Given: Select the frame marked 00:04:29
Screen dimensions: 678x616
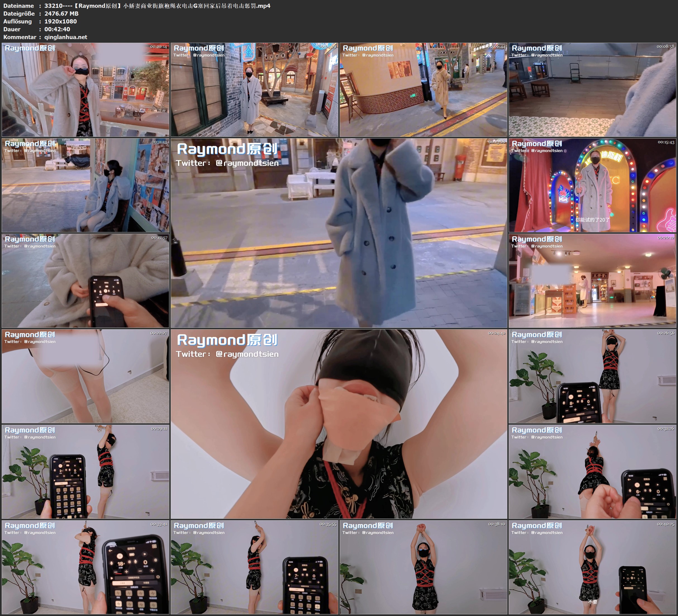Looking at the screenshot, I should point(254,89).
